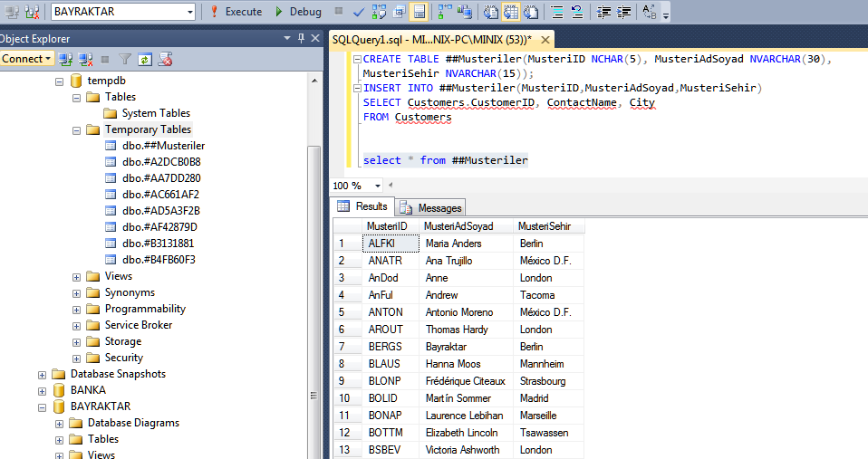The width and height of the screenshot is (868, 459).
Task: Click the Comment out selected lines icon
Action: pos(556,12)
